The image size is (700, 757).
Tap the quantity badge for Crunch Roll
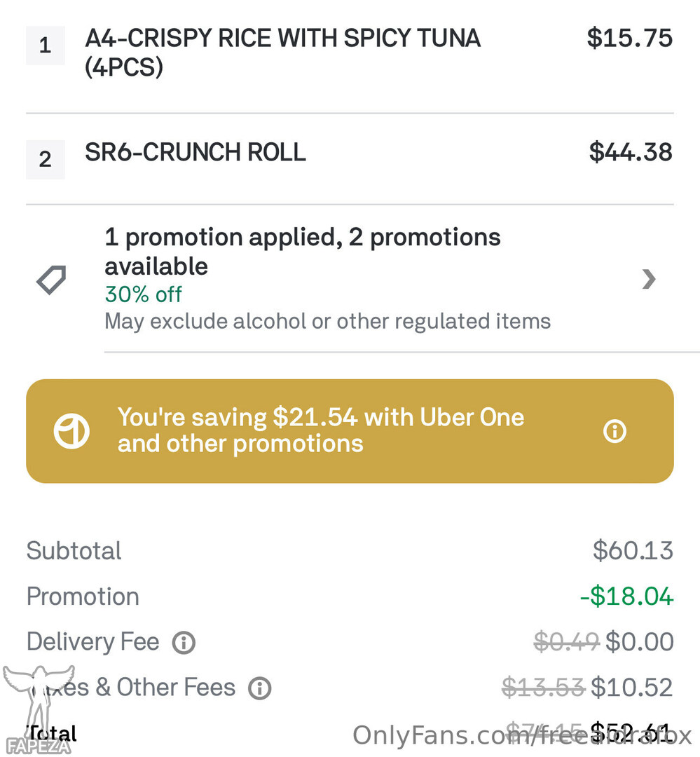46,159
